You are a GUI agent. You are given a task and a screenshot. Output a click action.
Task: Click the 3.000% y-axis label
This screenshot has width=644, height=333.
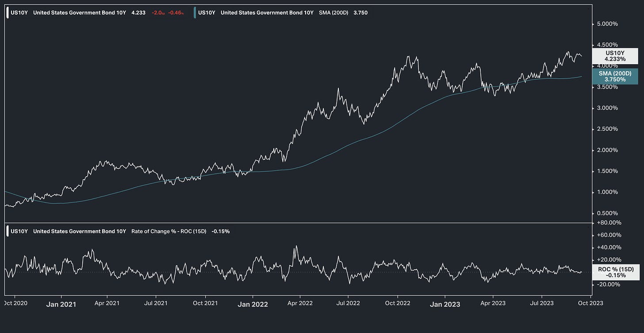(608, 108)
